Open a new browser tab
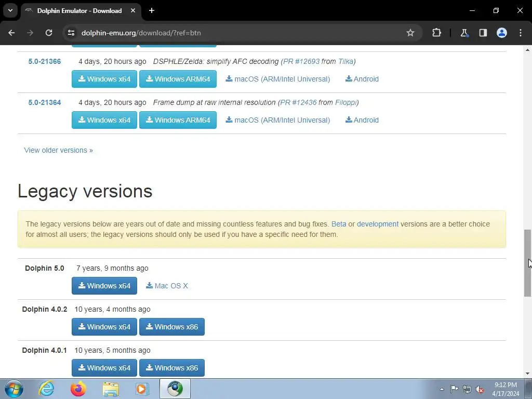 pos(152,11)
